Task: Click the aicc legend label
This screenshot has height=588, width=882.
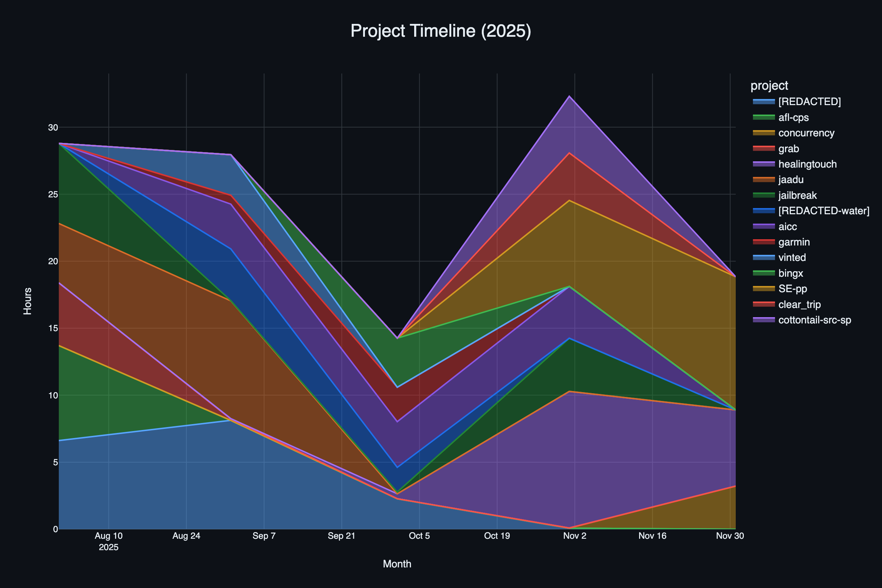Action: point(787,226)
